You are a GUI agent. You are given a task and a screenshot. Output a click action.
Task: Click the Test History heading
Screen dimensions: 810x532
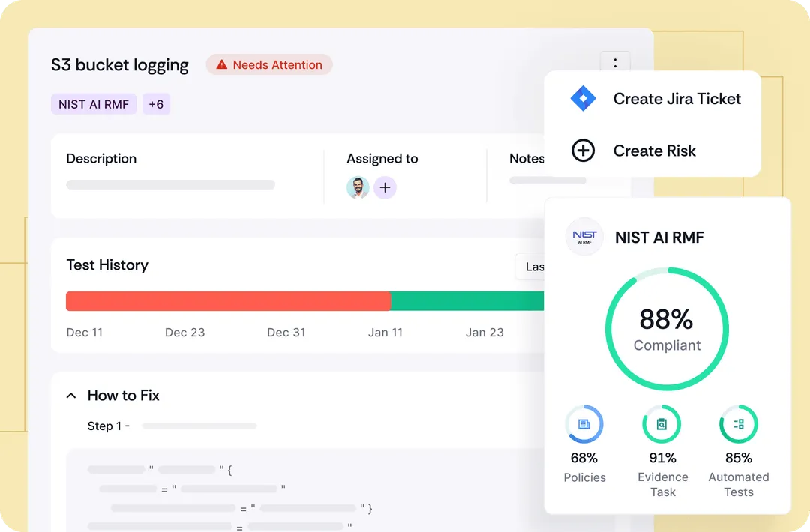coord(107,265)
